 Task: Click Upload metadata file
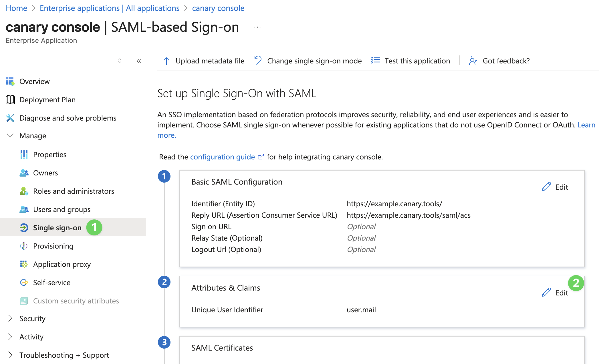point(204,61)
